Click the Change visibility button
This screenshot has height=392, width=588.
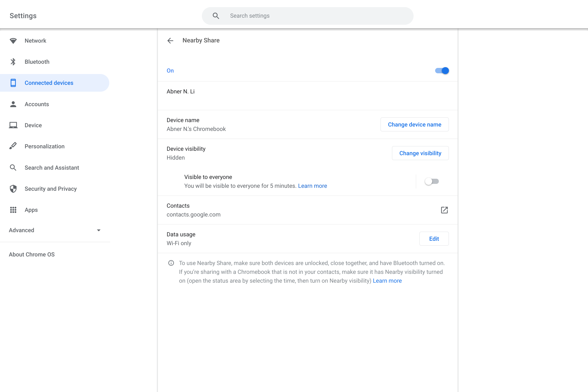tap(420, 153)
